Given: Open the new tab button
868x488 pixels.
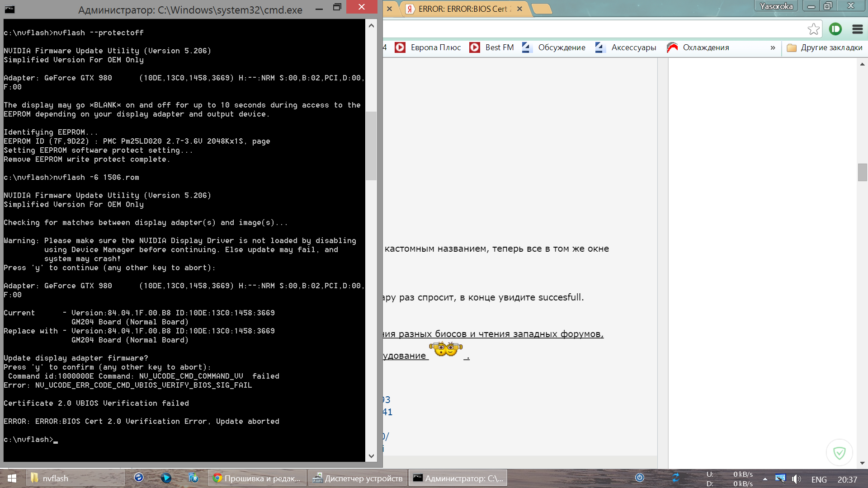Looking at the screenshot, I should tap(541, 9).
